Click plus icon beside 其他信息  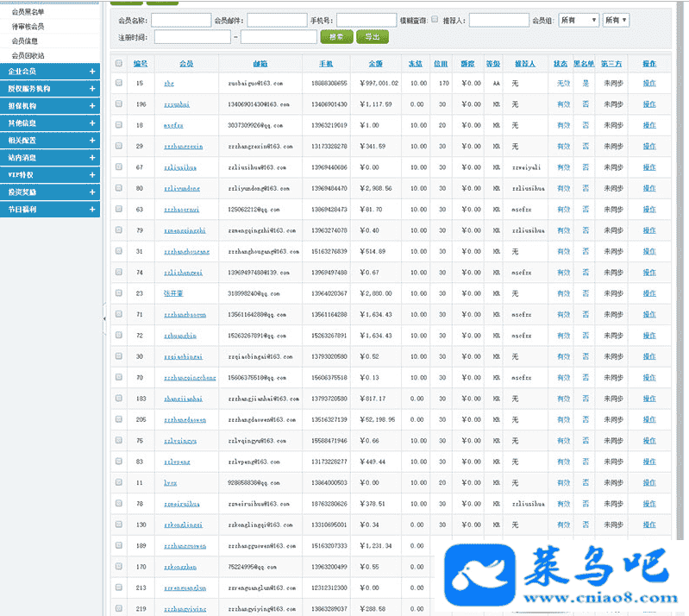pyautogui.click(x=92, y=123)
